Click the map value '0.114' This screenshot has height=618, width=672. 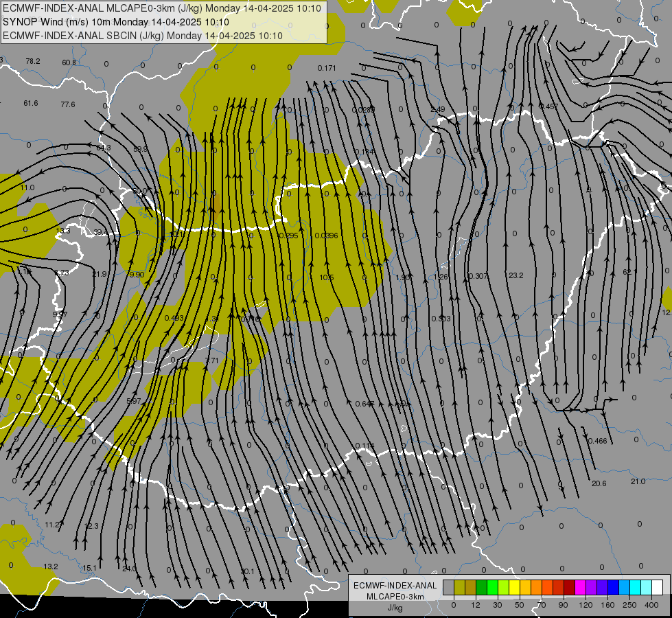tap(364, 446)
